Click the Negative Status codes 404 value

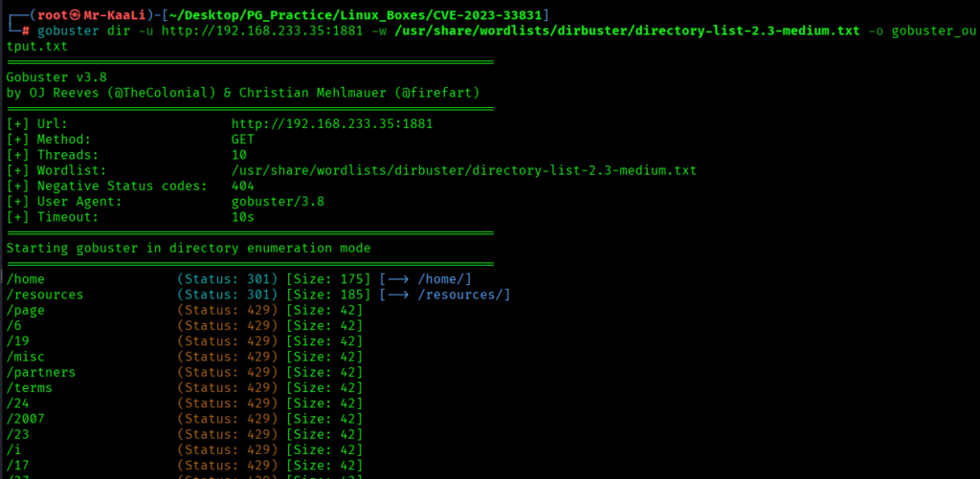[243, 186]
